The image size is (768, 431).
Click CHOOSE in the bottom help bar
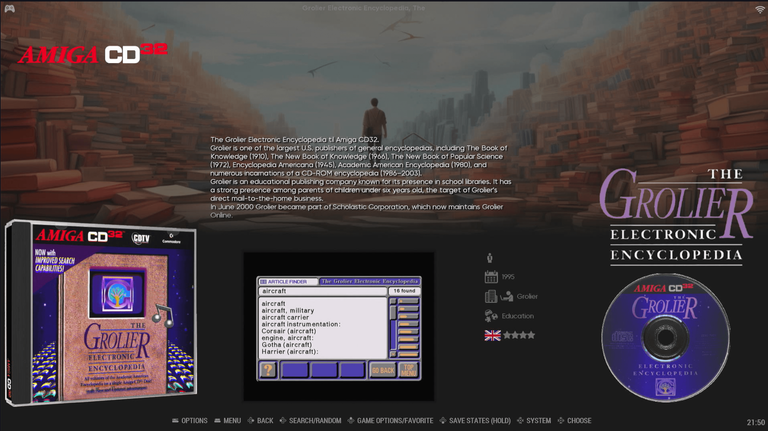(x=574, y=421)
